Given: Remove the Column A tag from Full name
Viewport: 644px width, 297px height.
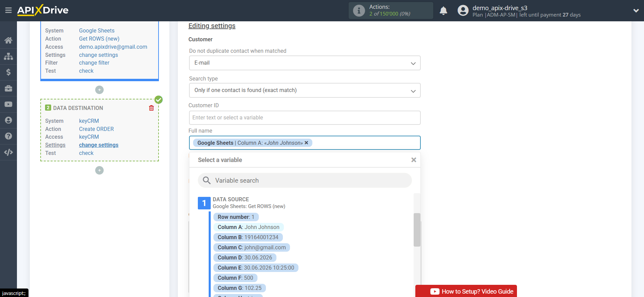Looking at the screenshot, I should click(x=307, y=143).
